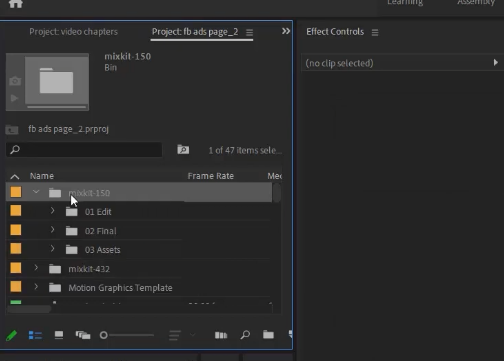504x361 pixels.
Task: Go to the Home screen icon
Action: (x=15, y=3)
